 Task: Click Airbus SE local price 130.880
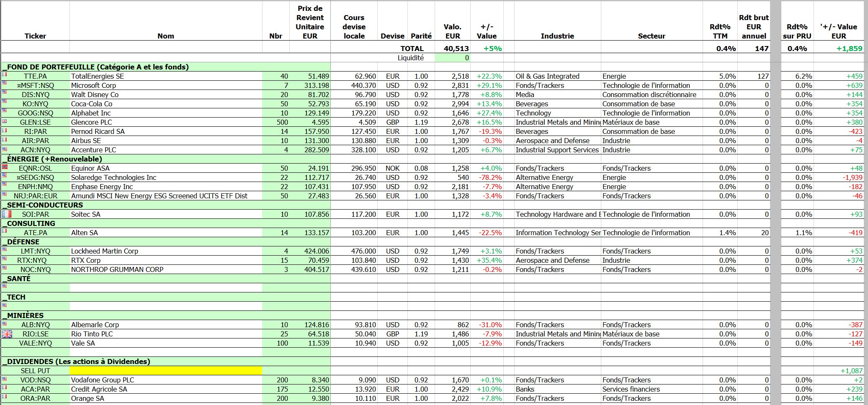pos(354,141)
